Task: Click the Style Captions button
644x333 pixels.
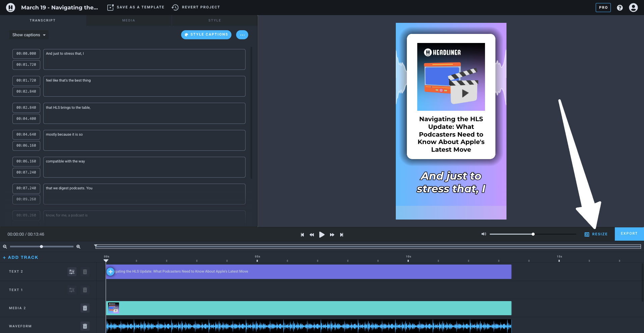Action: 206,35
